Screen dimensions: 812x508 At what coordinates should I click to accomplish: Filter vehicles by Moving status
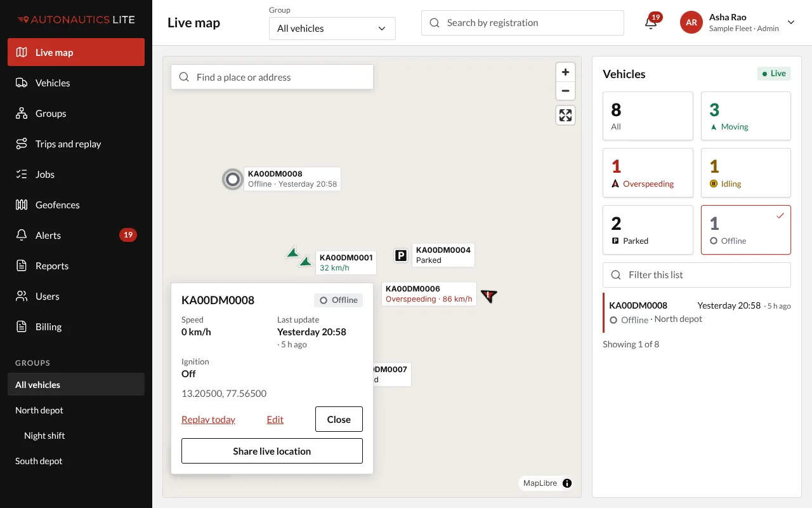tap(746, 116)
